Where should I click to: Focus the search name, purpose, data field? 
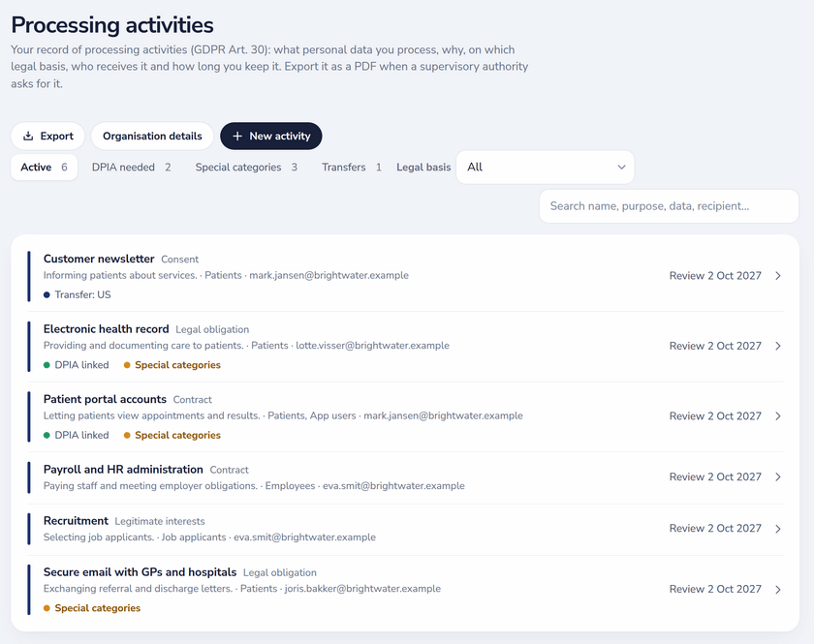click(x=669, y=206)
